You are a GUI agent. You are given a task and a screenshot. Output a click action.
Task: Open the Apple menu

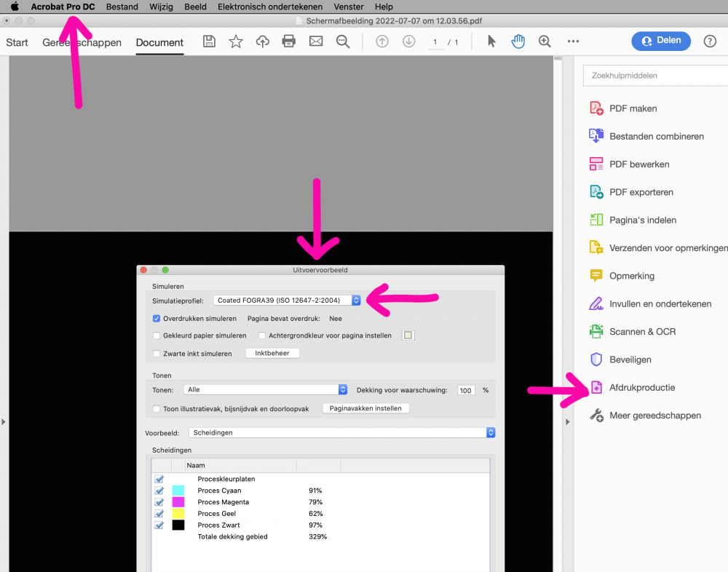coord(15,7)
